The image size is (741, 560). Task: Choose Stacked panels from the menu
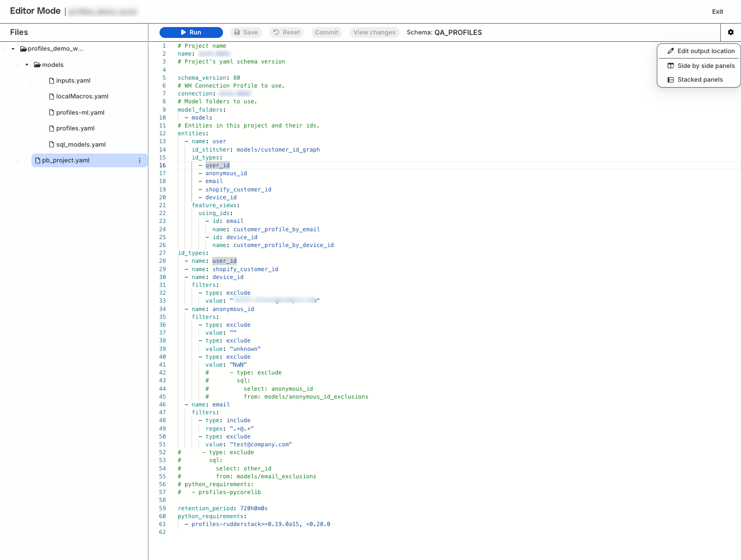(x=700, y=80)
